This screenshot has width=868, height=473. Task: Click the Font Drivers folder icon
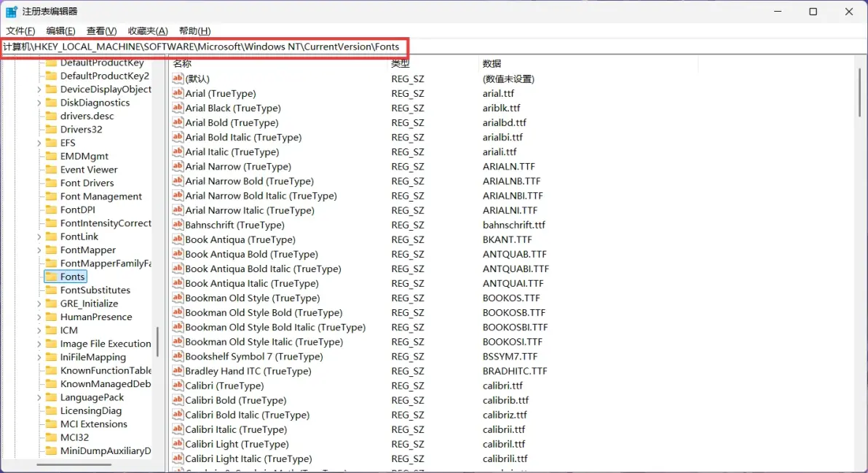[x=52, y=183]
